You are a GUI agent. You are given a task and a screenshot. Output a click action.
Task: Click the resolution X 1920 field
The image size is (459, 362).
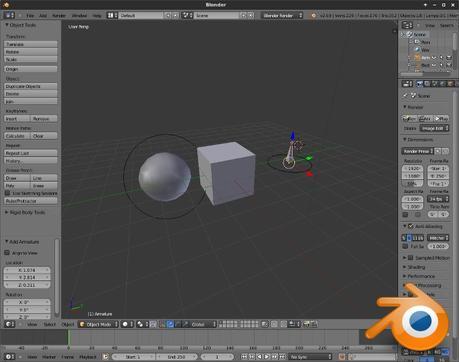[412, 168]
